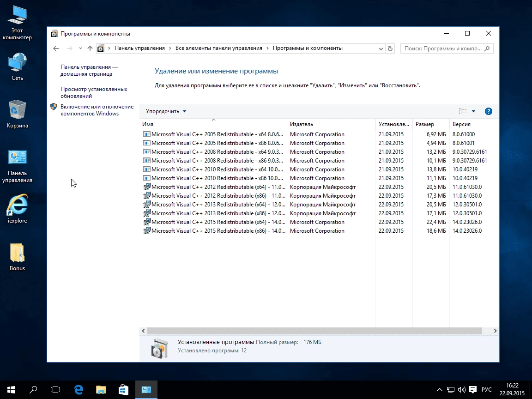Screen dimensions: 532x399
Task: Open the Сеть desktop icon
Action: pyautogui.click(x=17, y=66)
